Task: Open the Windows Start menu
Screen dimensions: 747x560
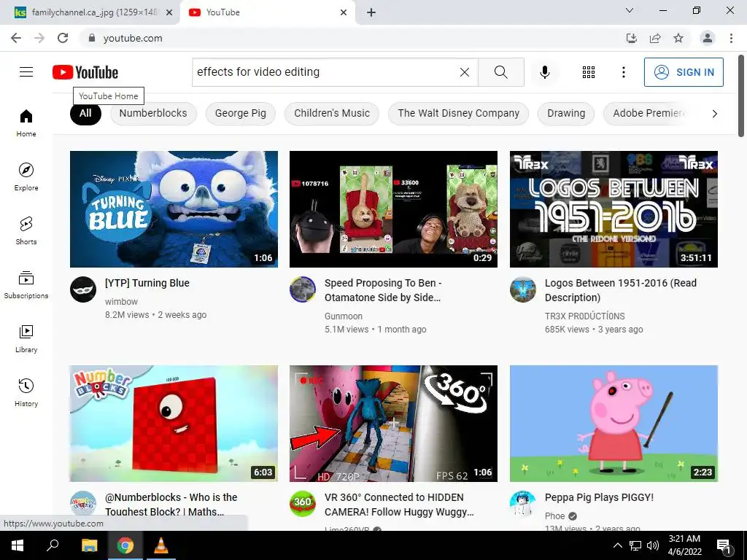Action: click(18, 545)
